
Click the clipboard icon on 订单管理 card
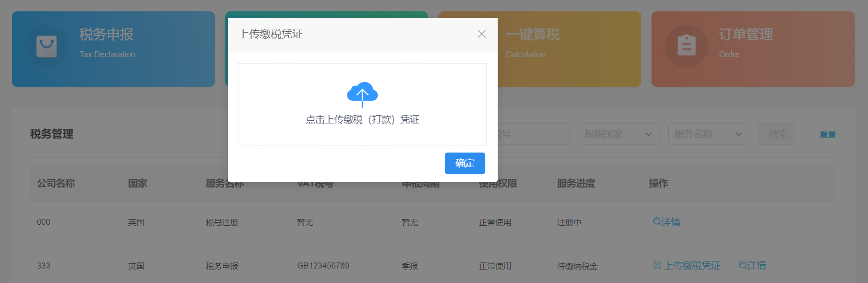[x=687, y=46]
